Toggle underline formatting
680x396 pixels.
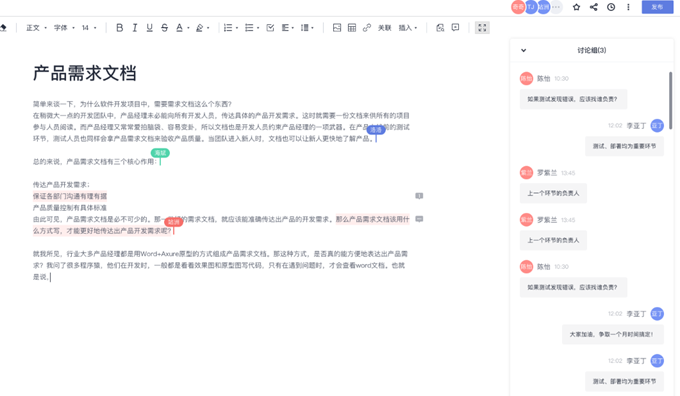click(x=150, y=28)
